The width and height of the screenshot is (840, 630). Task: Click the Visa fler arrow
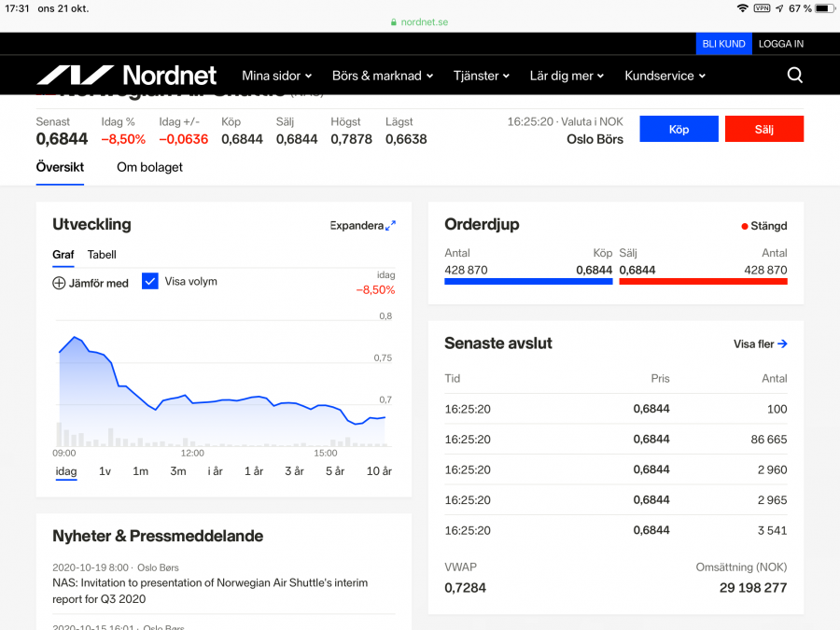tap(782, 344)
